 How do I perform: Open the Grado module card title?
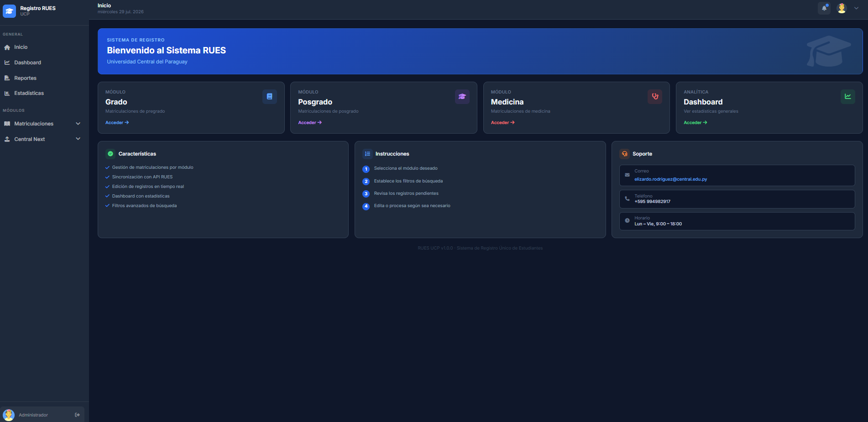(116, 102)
